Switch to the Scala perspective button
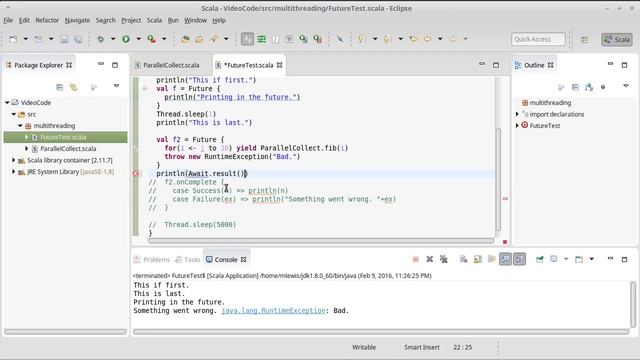 617,39
